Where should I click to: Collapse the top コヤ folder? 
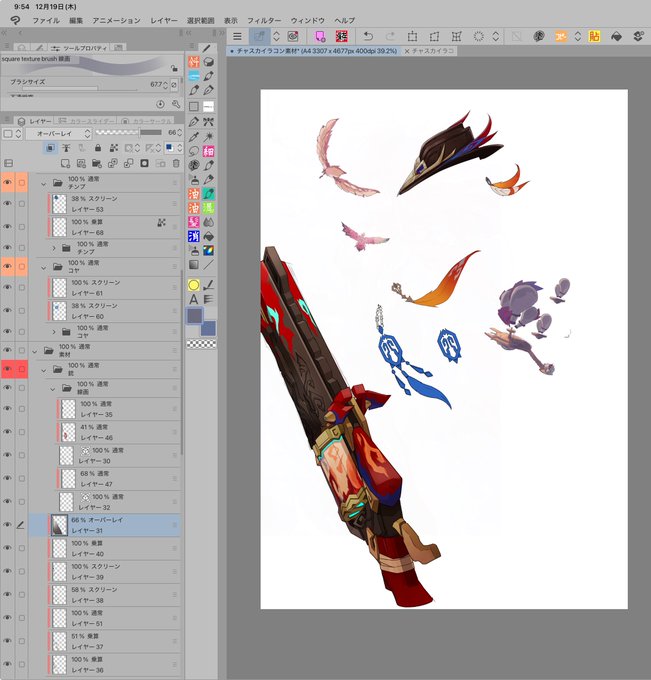click(43, 268)
